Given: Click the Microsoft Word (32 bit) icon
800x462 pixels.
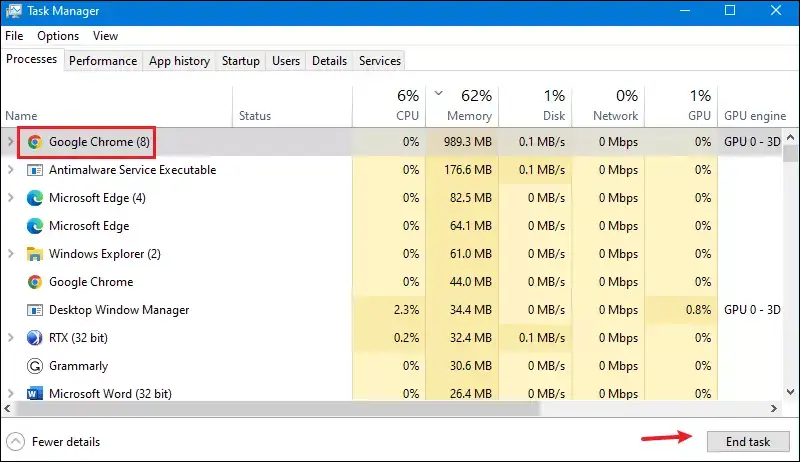Looking at the screenshot, I should coord(35,394).
